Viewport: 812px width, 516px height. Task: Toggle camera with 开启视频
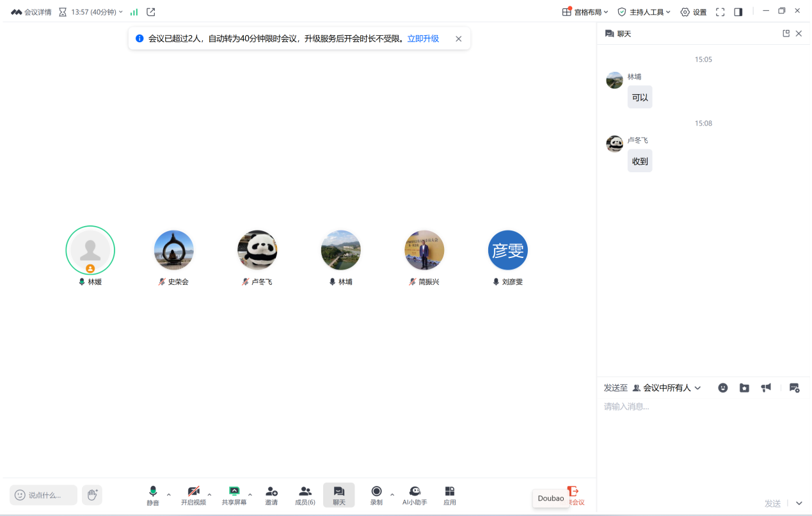coord(193,495)
